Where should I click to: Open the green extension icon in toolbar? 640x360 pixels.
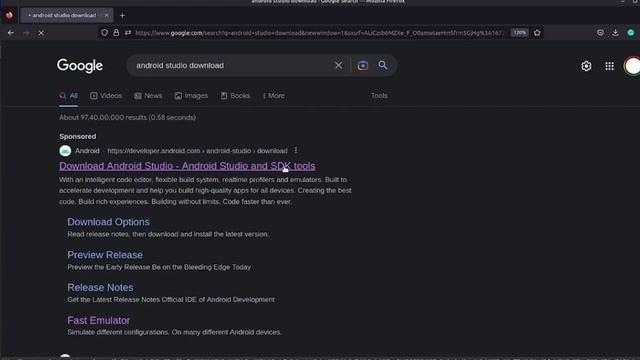click(631, 33)
